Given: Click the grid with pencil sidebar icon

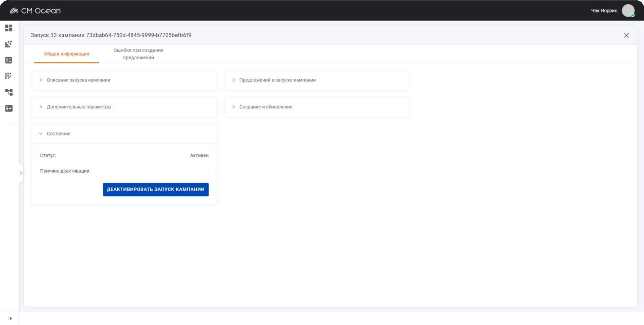Looking at the screenshot, I should pos(9,76).
